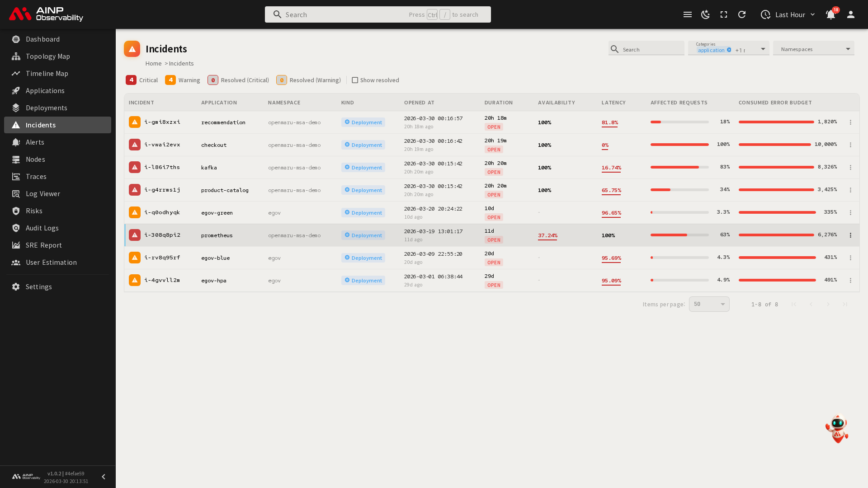868x488 pixels.
Task: Go to SRE Report in sidebar
Action: [x=43, y=245]
